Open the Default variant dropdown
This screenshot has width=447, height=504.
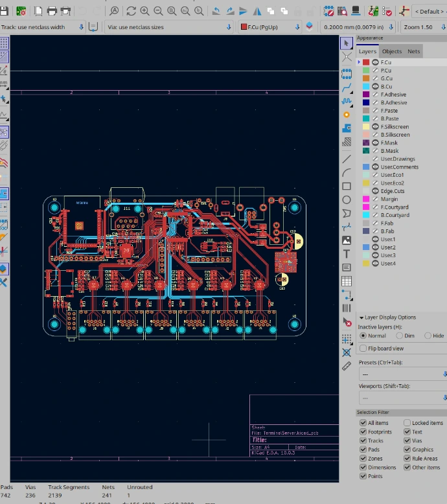click(x=430, y=11)
